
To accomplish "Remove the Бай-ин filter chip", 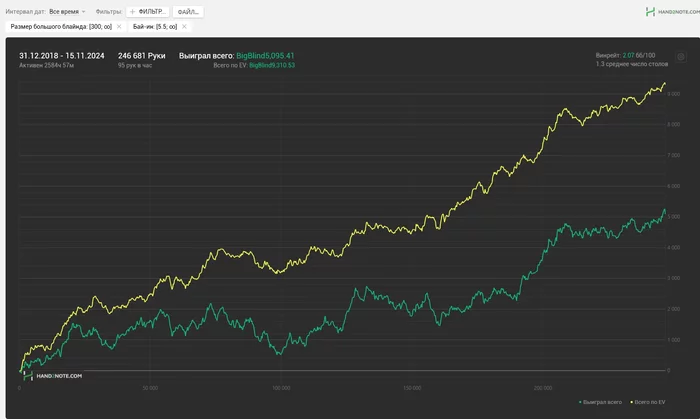I will [184, 26].
